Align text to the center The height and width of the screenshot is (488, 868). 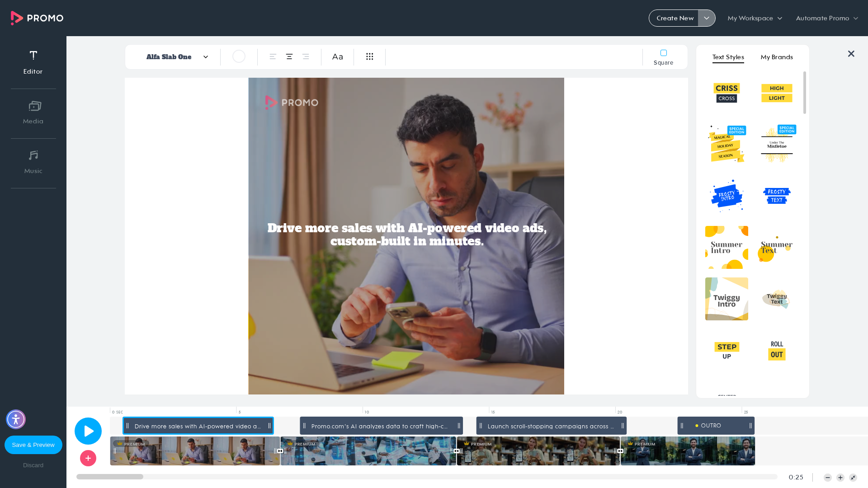tap(289, 56)
